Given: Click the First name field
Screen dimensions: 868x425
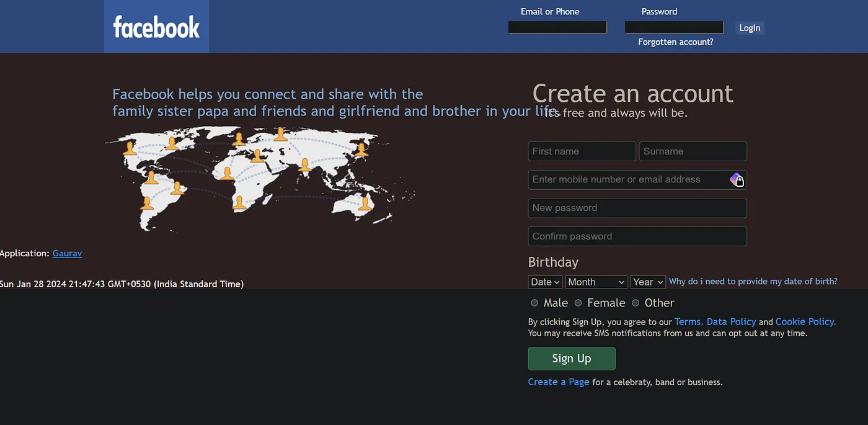Looking at the screenshot, I should [582, 151].
